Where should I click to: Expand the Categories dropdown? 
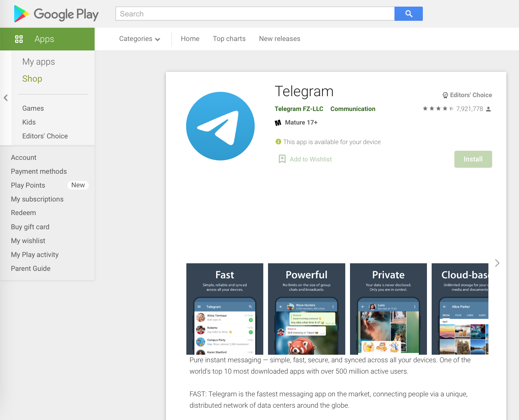140,39
